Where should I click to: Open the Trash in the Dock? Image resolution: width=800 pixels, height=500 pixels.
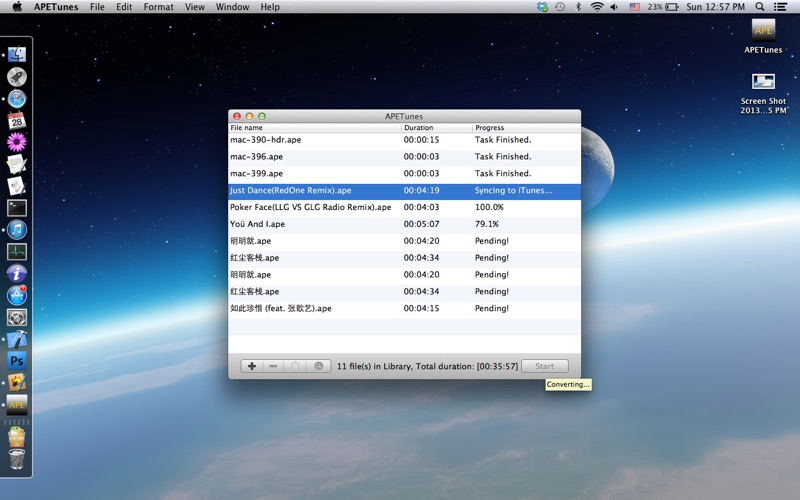click(17, 459)
